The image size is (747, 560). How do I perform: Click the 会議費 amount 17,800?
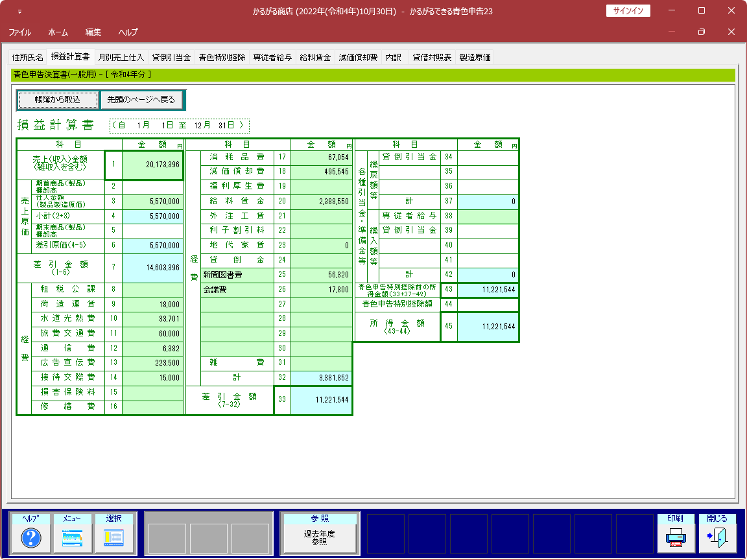tap(322, 290)
